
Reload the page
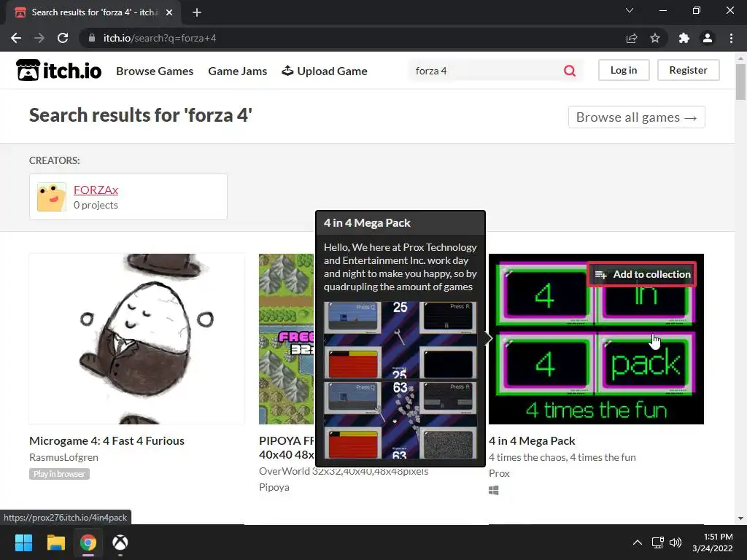click(x=63, y=38)
